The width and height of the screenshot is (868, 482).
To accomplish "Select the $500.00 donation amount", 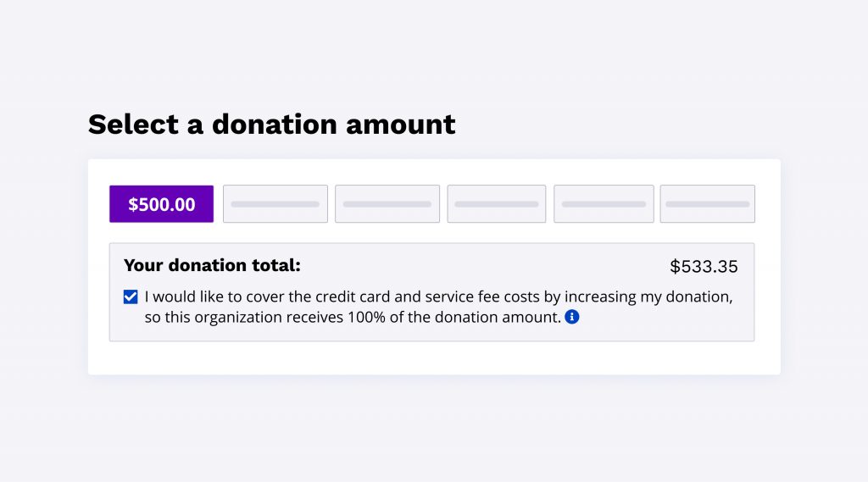I will (x=161, y=204).
